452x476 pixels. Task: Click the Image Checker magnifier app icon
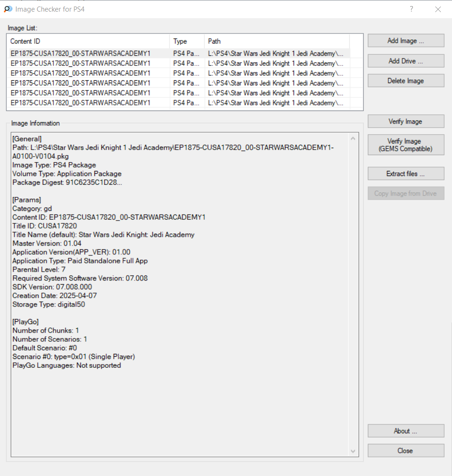point(8,9)
